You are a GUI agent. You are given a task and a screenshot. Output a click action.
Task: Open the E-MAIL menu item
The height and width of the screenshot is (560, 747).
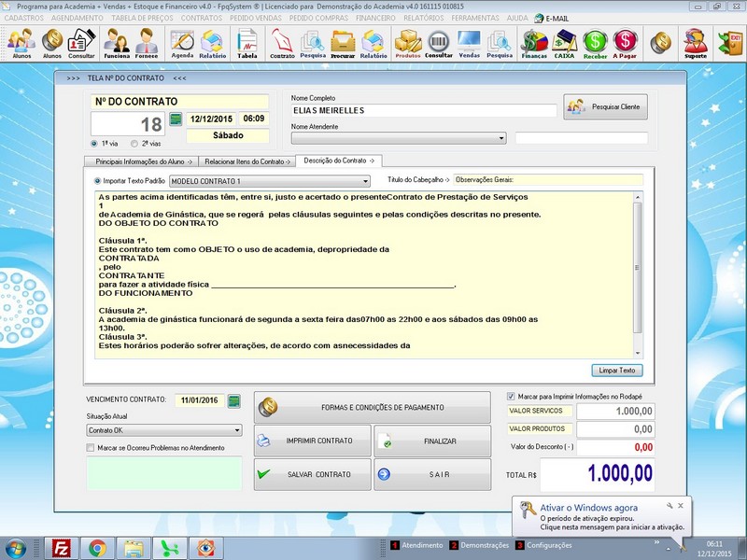tap(552, 18)
